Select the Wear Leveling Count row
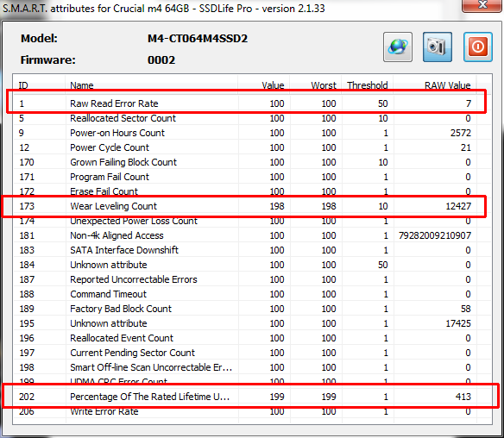 (246, 206)
